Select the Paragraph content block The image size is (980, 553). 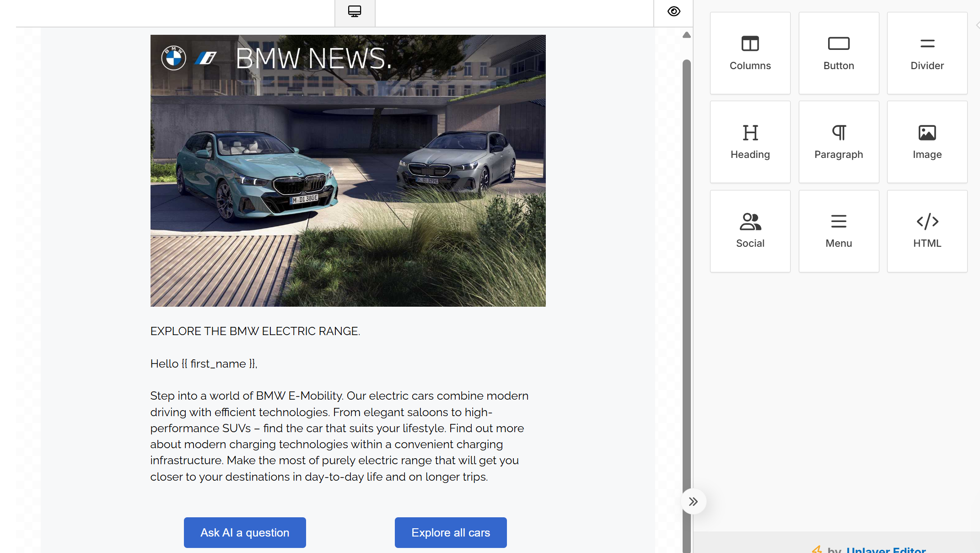[x=838, y=142]
